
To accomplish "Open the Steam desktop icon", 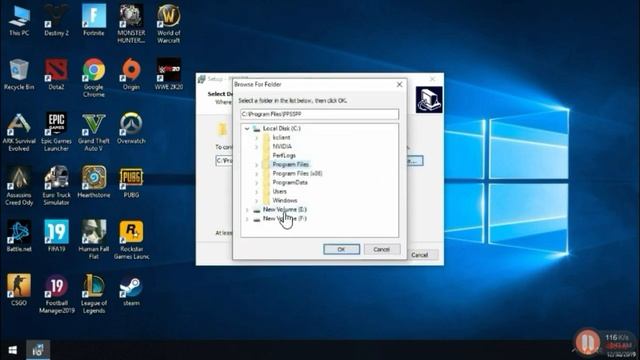I will [x=131, y=290].
